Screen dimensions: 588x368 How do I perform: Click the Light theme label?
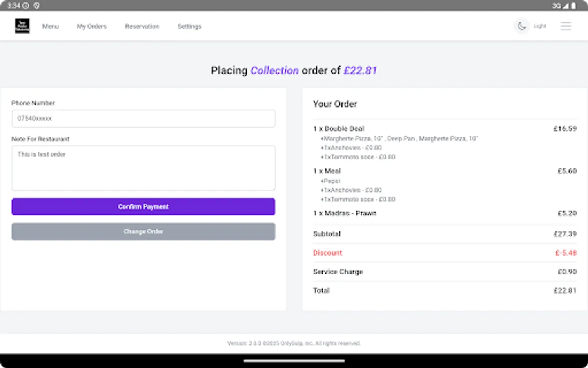click(x=540, y=26)
